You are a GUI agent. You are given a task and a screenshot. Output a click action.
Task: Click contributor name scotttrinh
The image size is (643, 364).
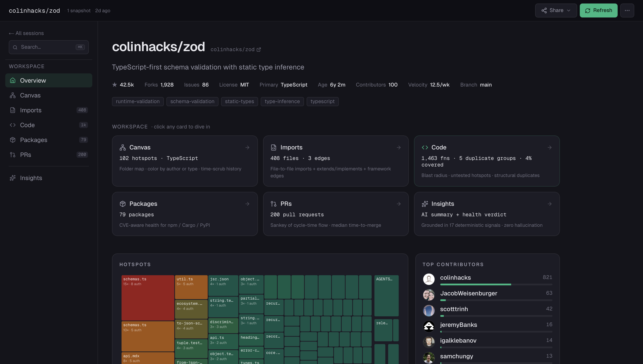click(x=454, y=309)
